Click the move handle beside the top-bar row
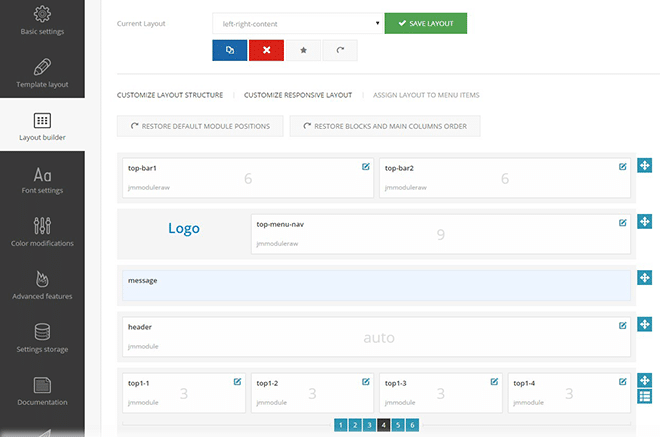This screenshot has width=660, height=437. (645, 166)
